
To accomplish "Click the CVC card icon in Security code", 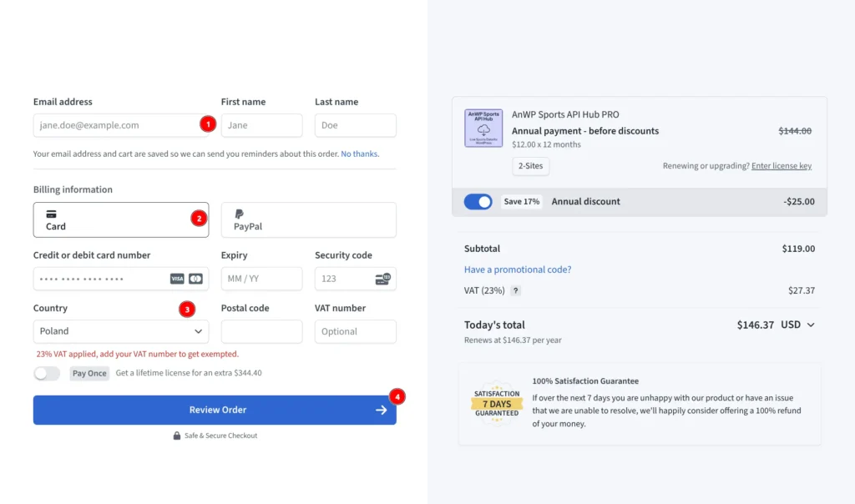I will click(x=382, y=279).
